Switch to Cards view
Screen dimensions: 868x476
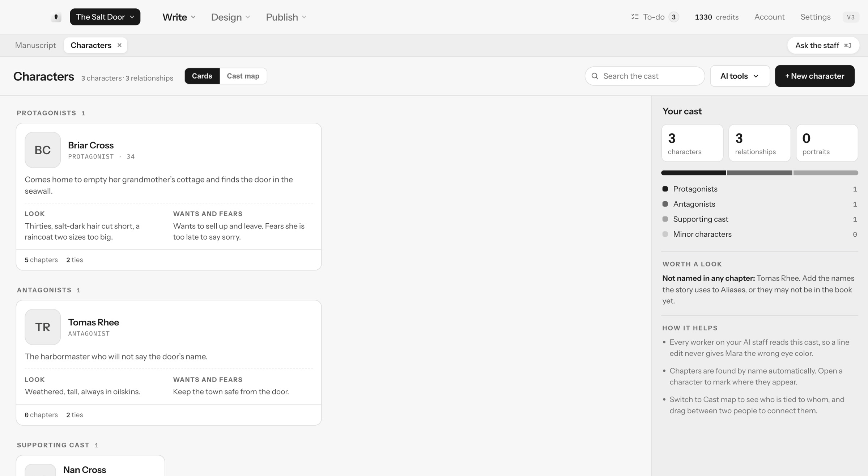tap(202, 76)
